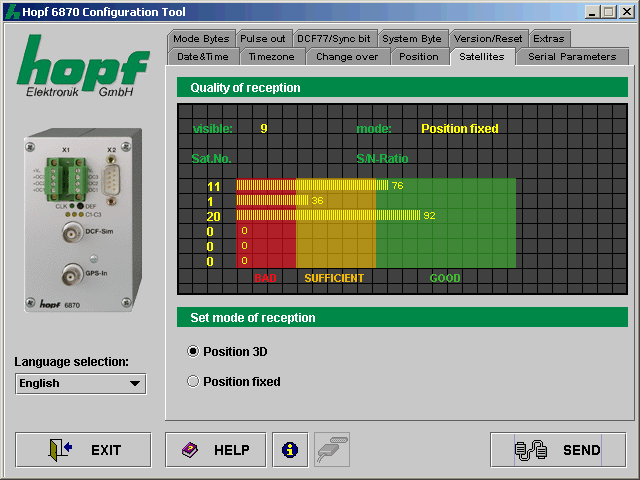The width and height of the screenshot is (640, 480).
Task: Switch to the Timezone tab
Action: tap(272, 57)
